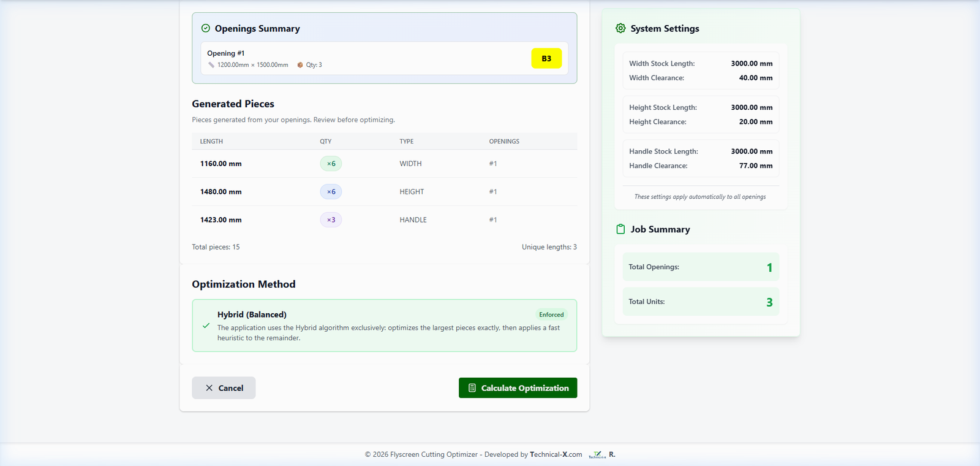Cancel the optimization setup
The height and width of the screenshot is (466, 980).
224,388
